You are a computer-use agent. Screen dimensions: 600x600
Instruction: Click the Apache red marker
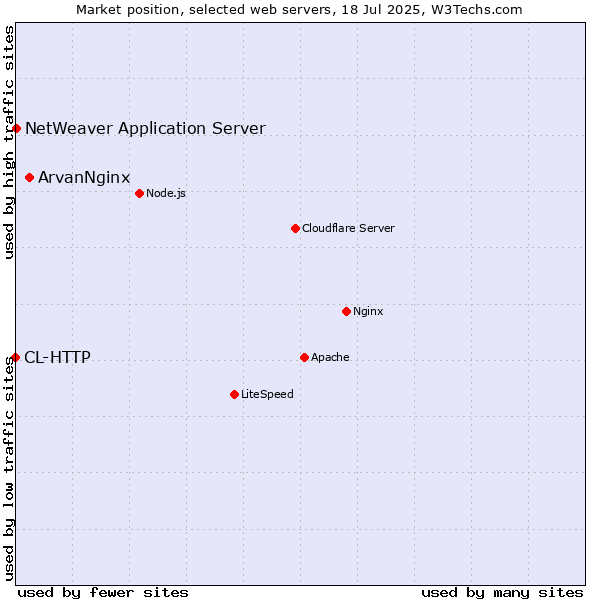[x=304, y=357]
